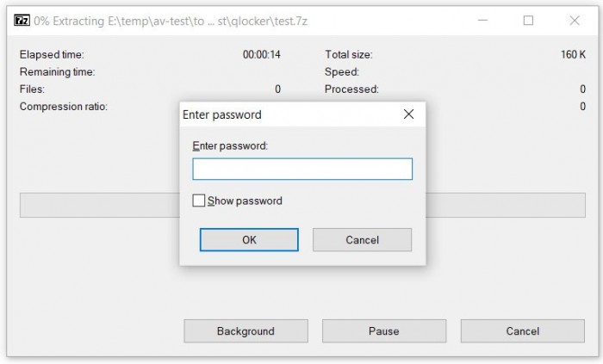Image resolution: width=603 pixels, height=364 pixels.
Task: Focus the Enter password text field
Action: pos(302,169)
